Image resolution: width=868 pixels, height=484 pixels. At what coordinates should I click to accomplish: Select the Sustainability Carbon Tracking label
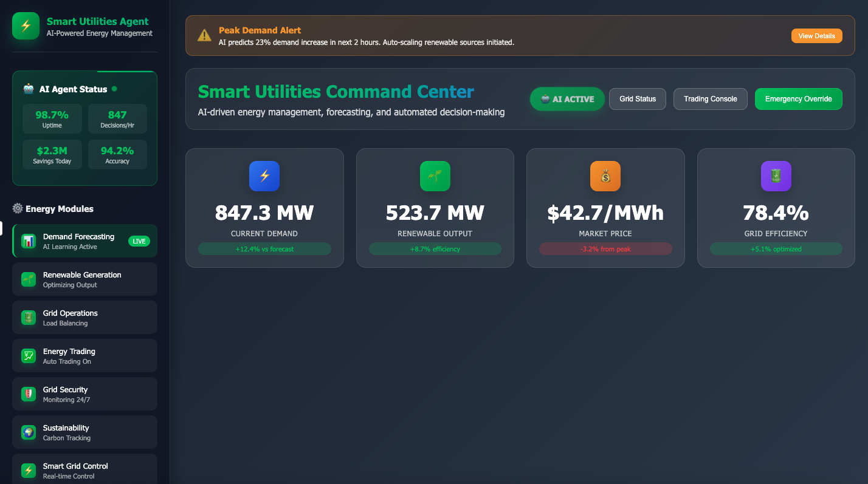tap(67, 438)
